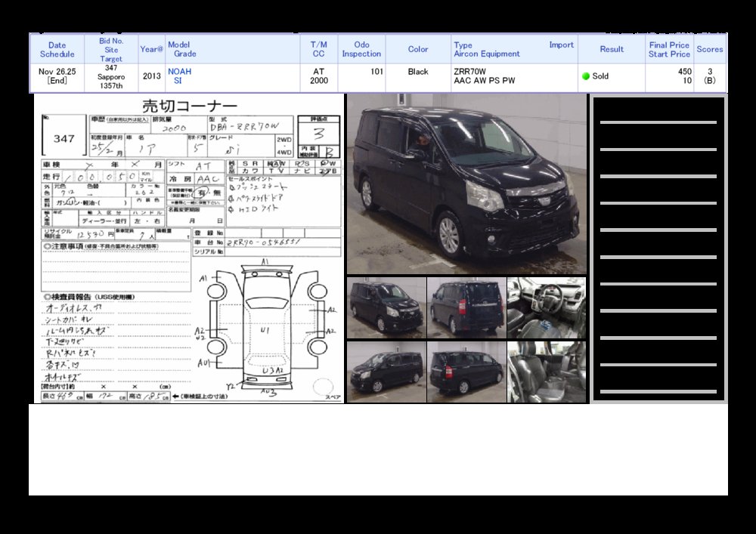Open the handwritten auction sheet image
Screen dimensions: 756x534
188,248
